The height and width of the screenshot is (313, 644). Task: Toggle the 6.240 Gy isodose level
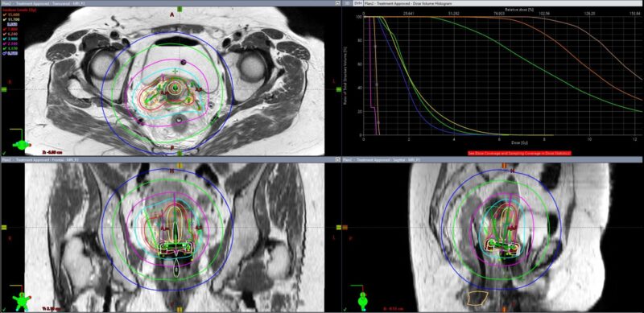[5, 34]
